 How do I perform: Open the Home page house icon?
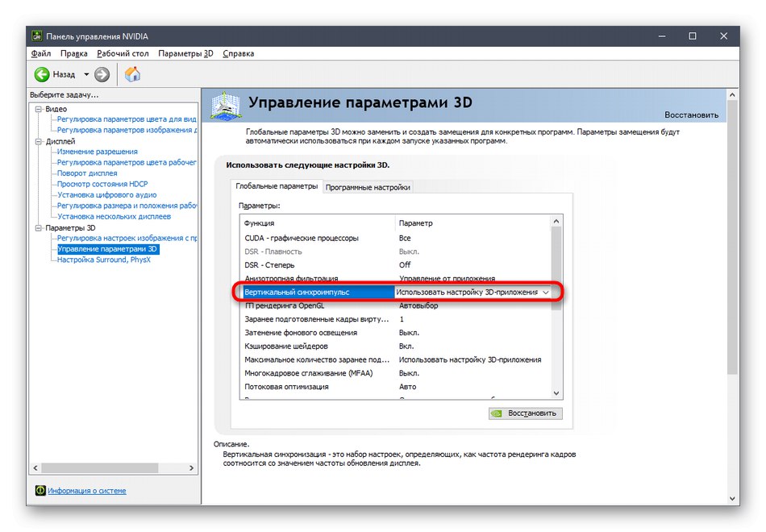[132, 74]
